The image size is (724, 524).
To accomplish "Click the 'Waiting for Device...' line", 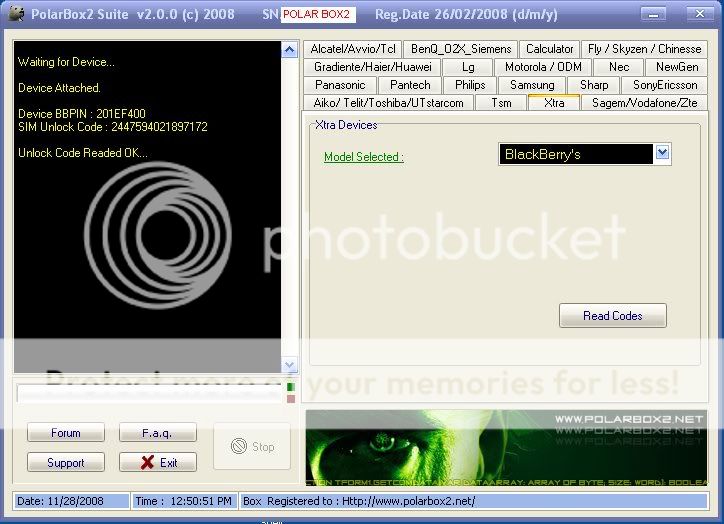I will pyautogui.click(x=66, y=62).
